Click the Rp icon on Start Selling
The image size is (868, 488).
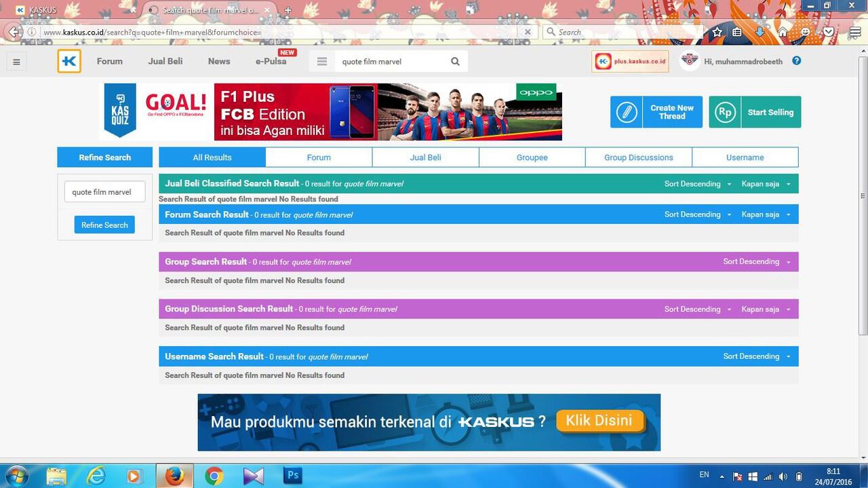(x=725, y=112)
